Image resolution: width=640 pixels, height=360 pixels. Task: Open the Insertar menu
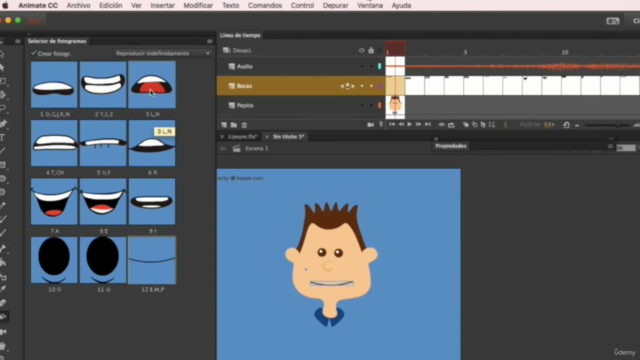[162, 5]
